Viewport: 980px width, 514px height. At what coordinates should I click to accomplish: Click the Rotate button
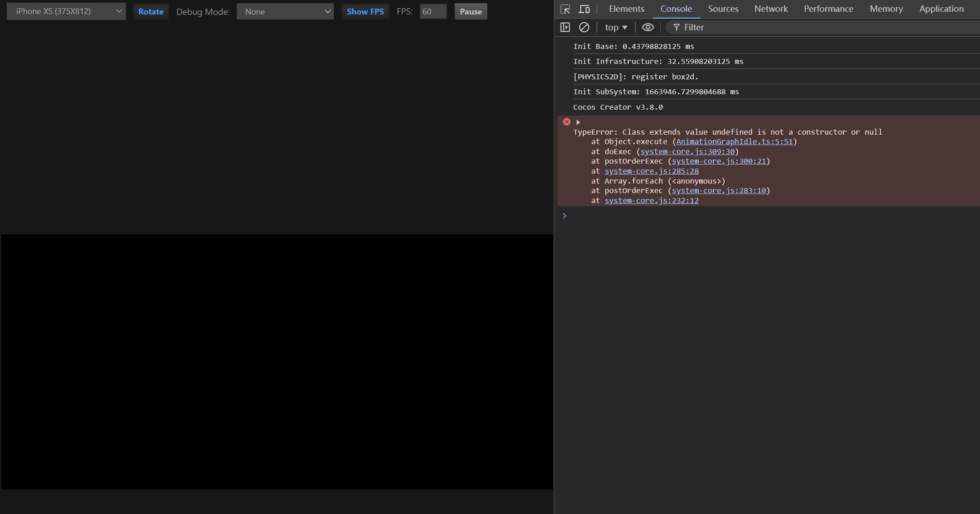click(151, 11)
